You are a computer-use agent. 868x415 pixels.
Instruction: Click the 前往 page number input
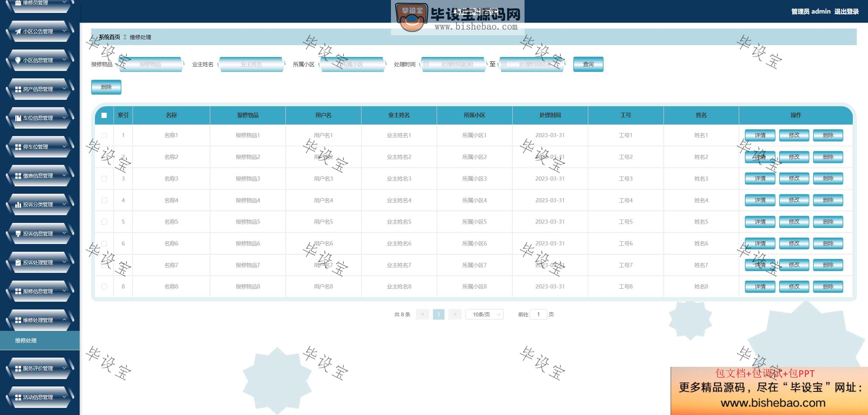(538, 315)
